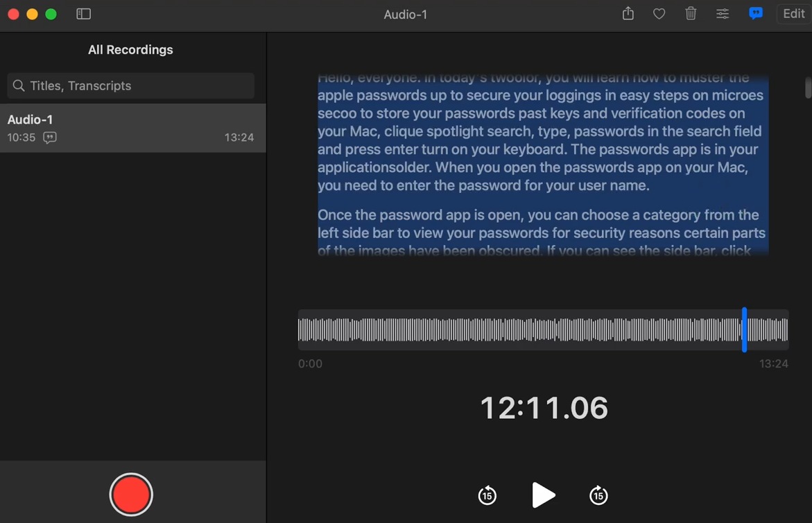The image size is (812, 523).
Task: Click the 13:24 duration on Audio-1 row
Action: [239, 137]
